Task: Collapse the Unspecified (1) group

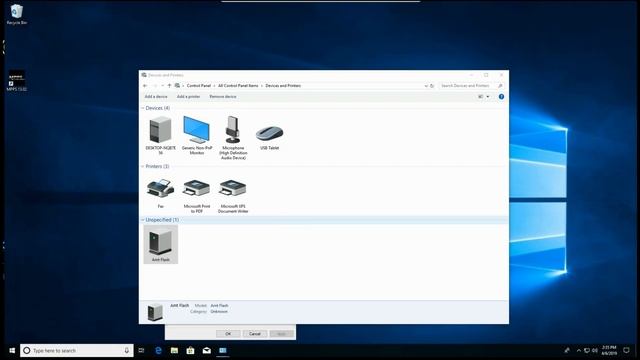Action: pos(143,220)
